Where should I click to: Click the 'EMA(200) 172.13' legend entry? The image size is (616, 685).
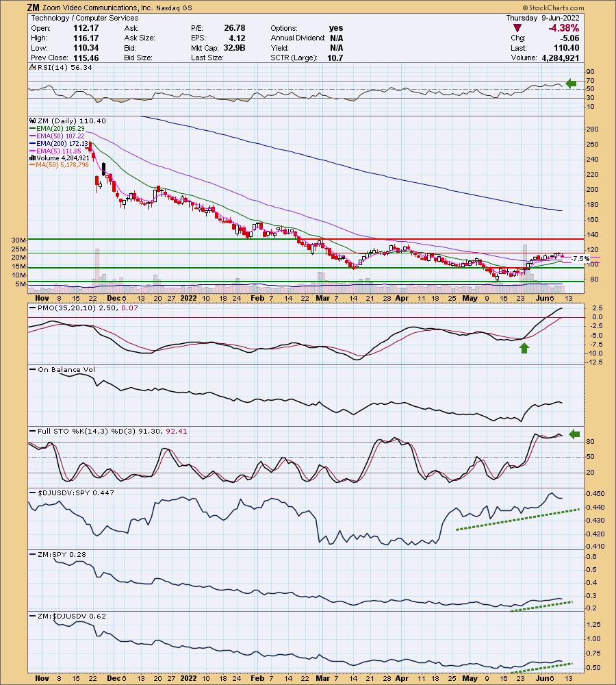coord(62,144)
